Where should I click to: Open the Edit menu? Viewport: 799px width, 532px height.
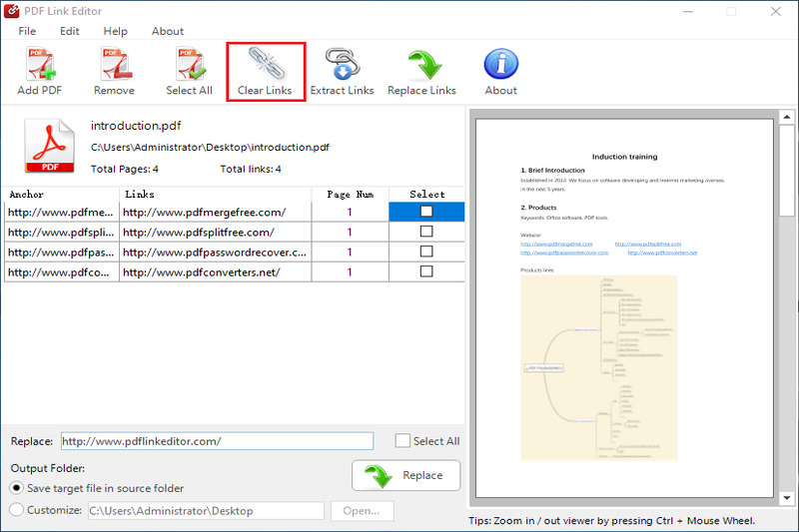69,31
